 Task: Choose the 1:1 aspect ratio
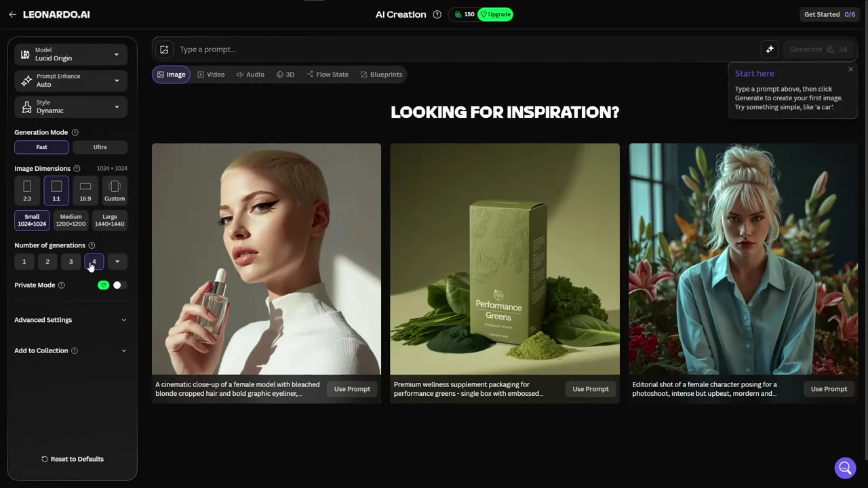click(56, 190)
